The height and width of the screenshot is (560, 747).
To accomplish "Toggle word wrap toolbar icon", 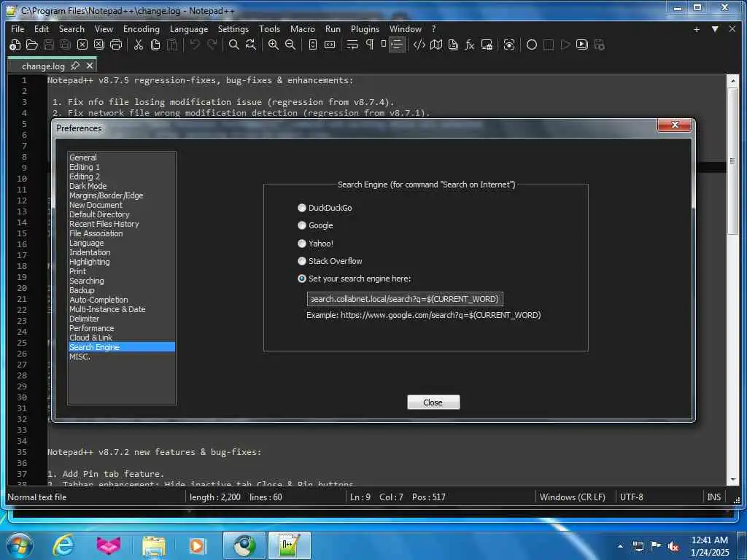I will click(352, 44).
